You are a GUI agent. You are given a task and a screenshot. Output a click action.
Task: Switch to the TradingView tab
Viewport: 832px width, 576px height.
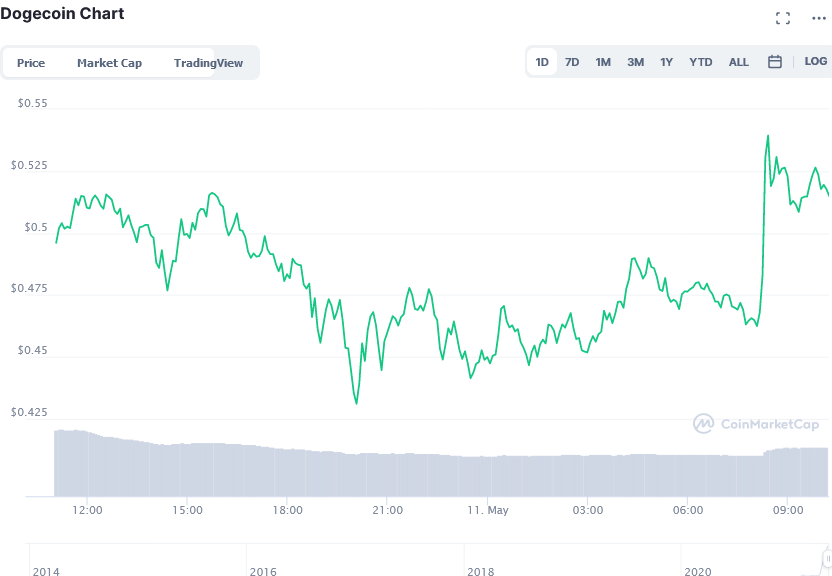click(208, 63)
